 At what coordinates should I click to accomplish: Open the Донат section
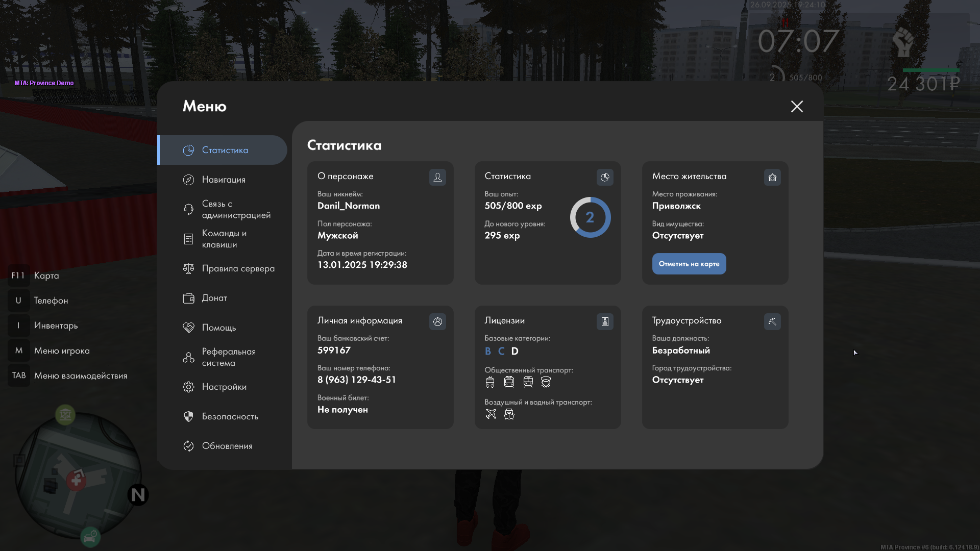(x=214, y=298)
